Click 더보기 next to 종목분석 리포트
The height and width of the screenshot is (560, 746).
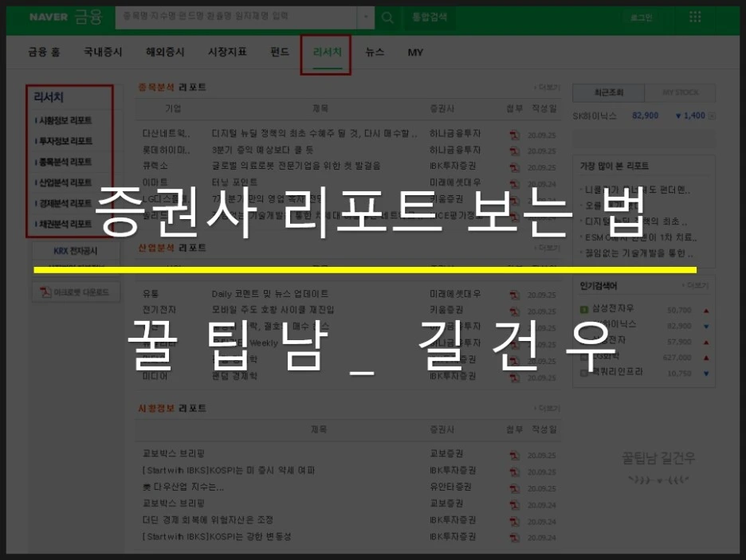click(548, 88)
